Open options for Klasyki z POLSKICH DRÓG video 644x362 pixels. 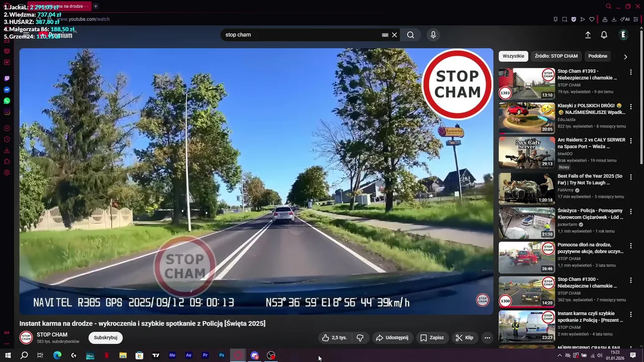point(630,107)
